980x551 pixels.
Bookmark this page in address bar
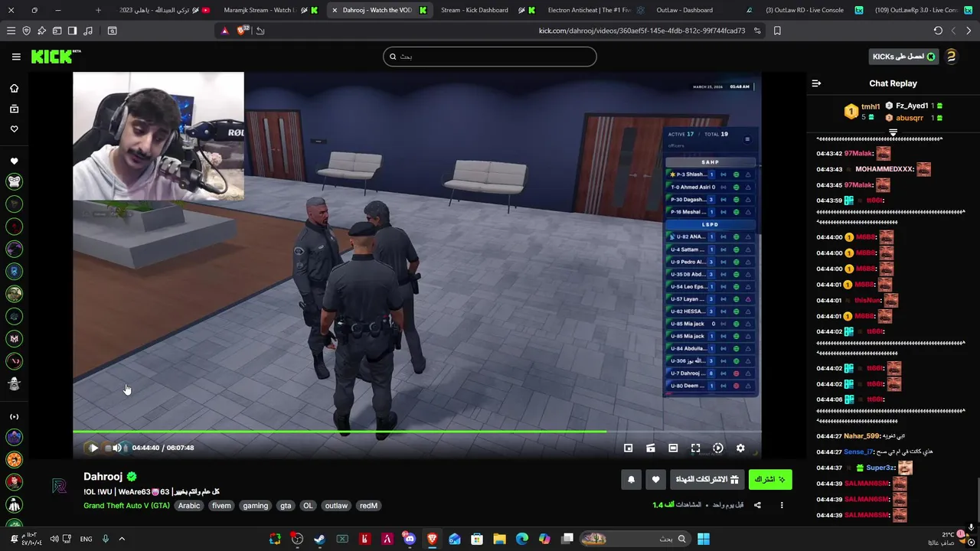(777, 31)
